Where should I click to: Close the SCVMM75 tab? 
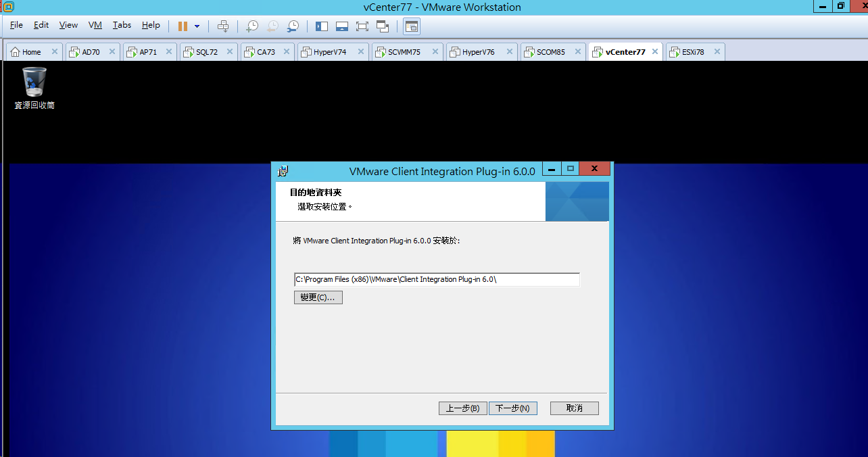435,52
